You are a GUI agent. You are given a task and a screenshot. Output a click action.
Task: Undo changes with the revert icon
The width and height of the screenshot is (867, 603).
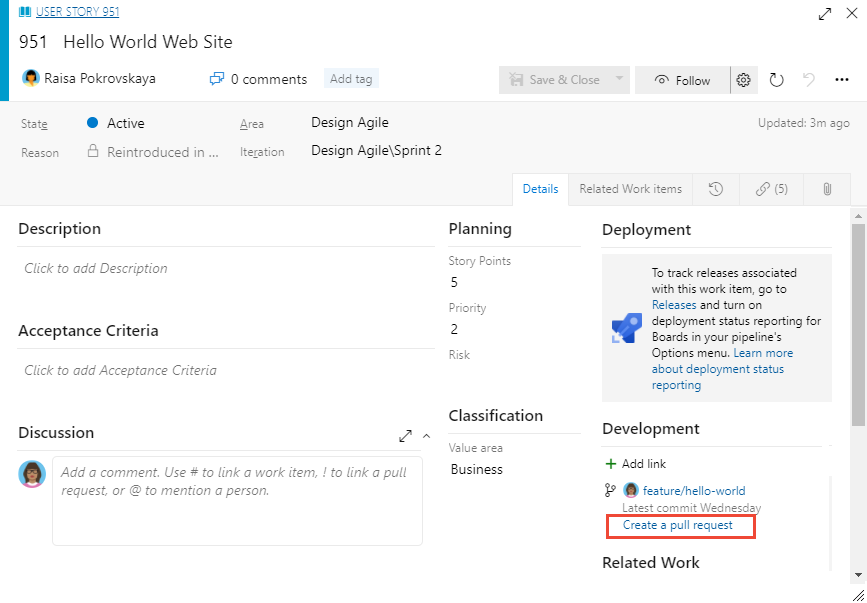808,79
